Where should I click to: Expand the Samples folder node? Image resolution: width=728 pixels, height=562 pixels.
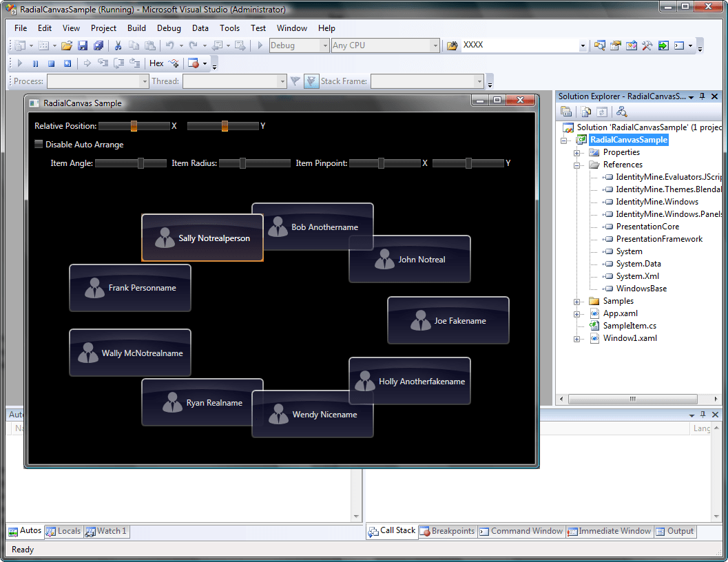click(x=577, y=302)
